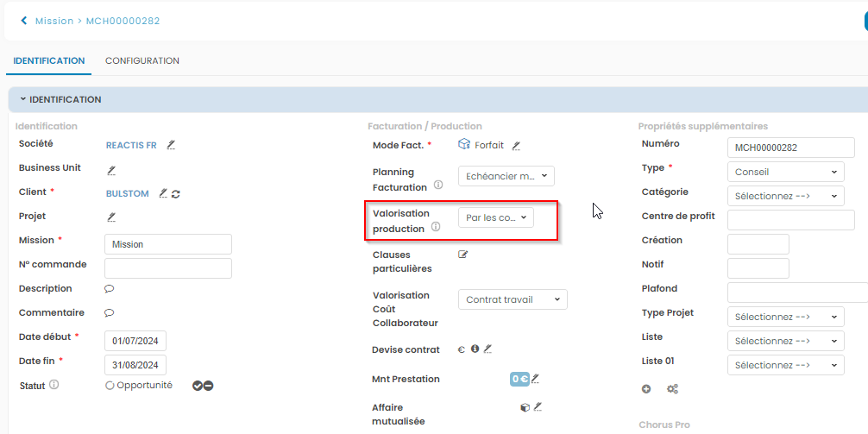Click the refresh icon beside client BULSTOM
Viewport: 868px width, 434px height.
coord(176,194)
